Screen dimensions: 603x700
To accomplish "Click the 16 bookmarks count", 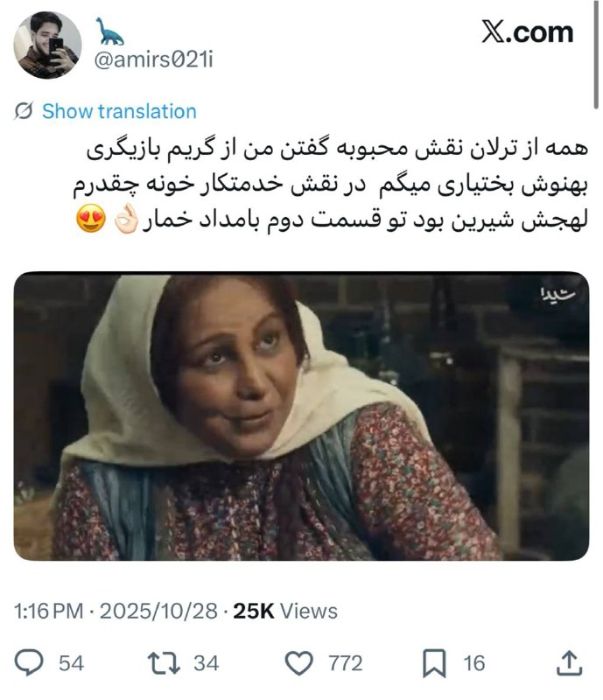I will (x=474, y=663).
